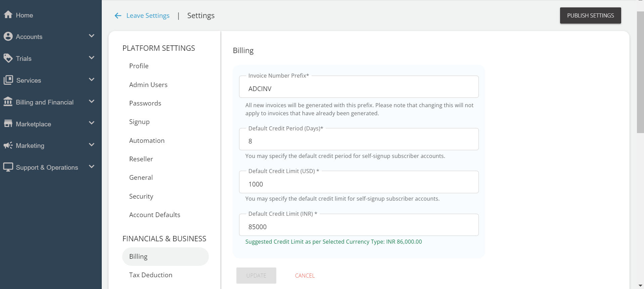Click the CANCEL button

click(x=305, y=276)
